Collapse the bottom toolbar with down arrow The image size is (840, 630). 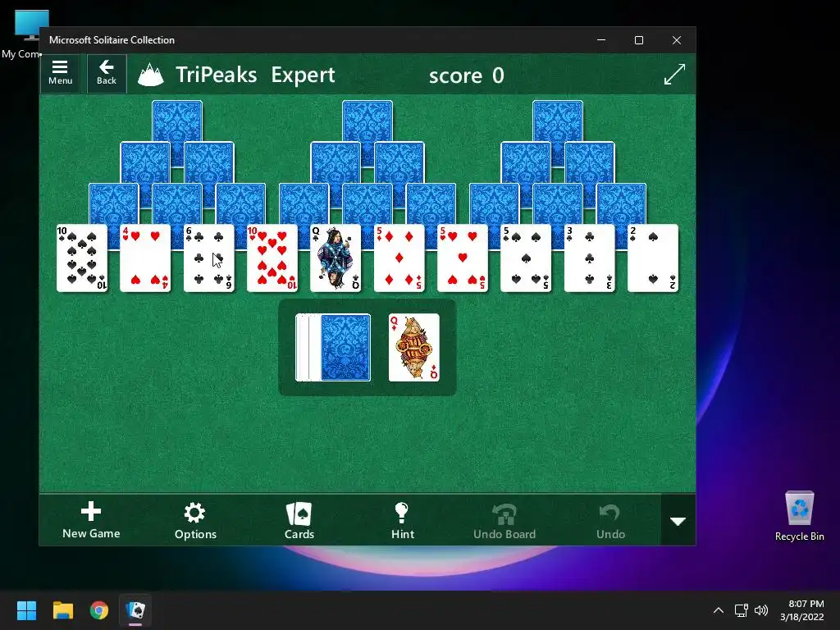pos(678,520)
